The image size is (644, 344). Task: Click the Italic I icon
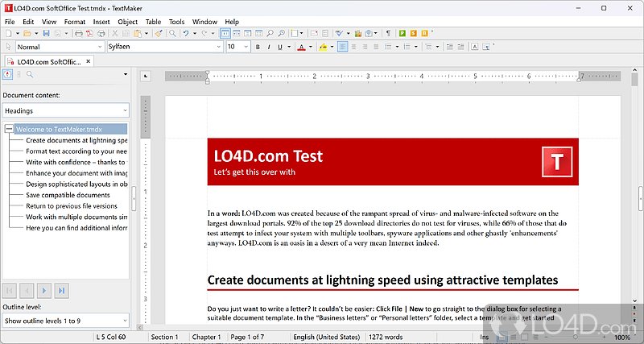269,47
